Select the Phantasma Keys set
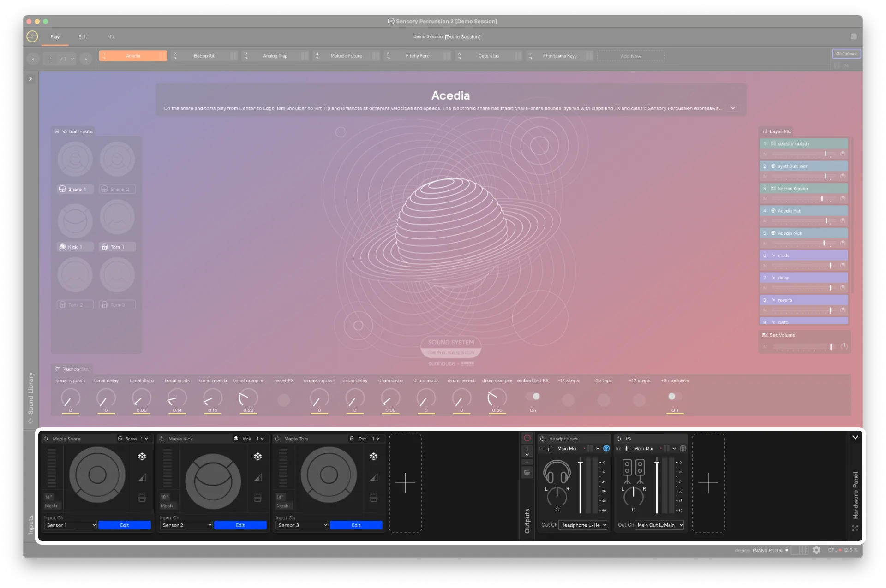The width and height of the screenshot is (886, 588). 560,56
